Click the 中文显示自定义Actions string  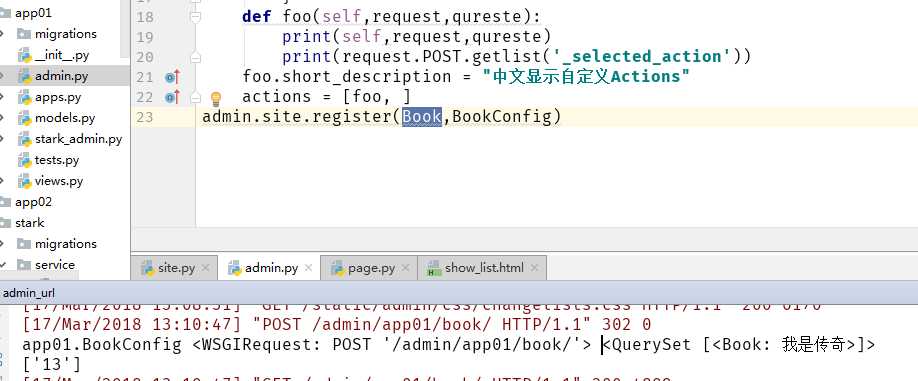point(587,77)
